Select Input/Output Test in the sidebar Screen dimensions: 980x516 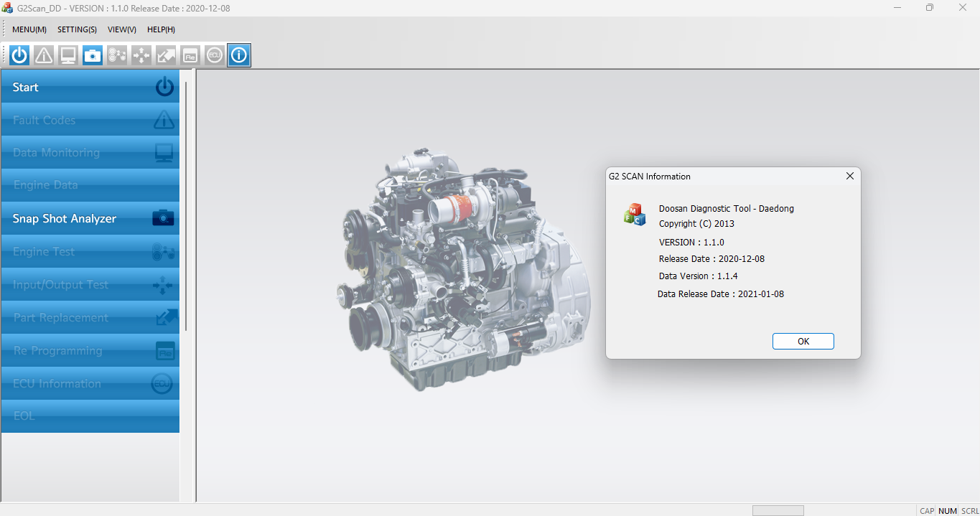90,284
